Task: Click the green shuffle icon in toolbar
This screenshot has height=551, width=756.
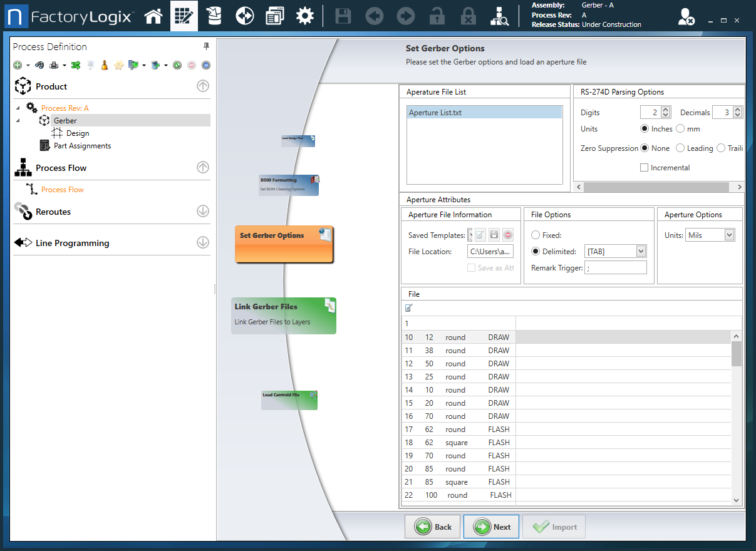Action: 76,64
